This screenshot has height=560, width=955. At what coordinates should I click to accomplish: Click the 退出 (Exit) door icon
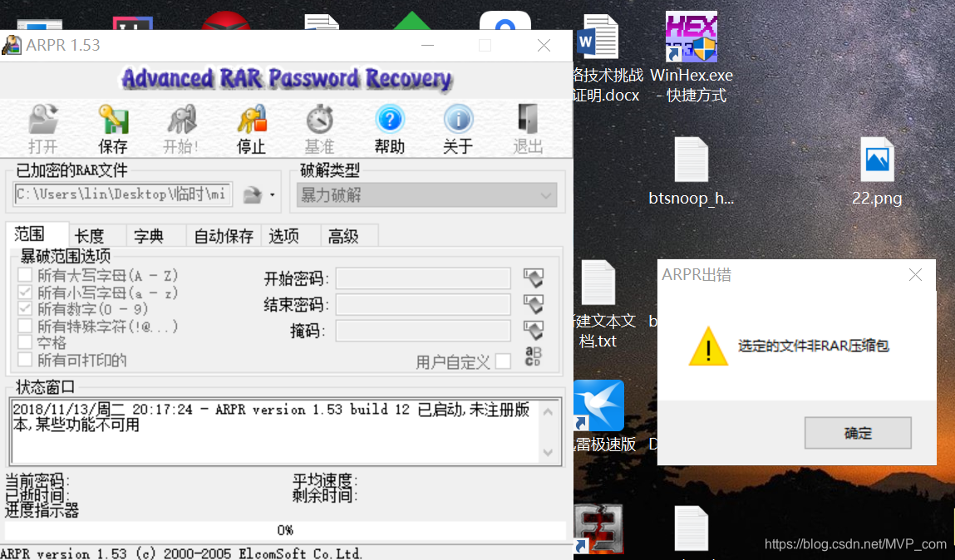[x=528, y=120]
